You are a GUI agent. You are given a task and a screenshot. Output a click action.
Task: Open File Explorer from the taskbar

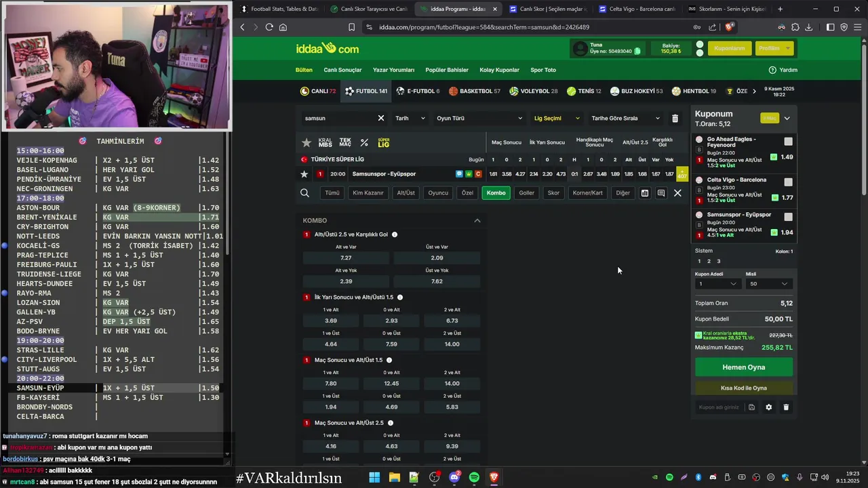click(x=394, y=478)
